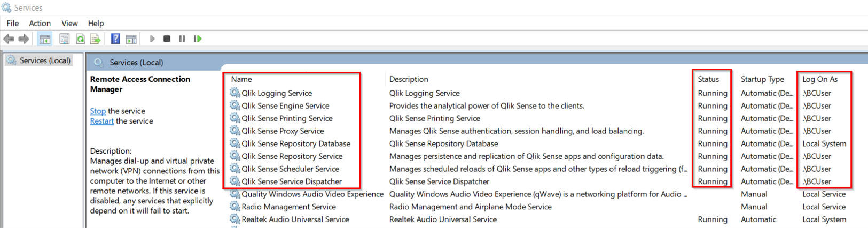Sort by the Description column header

(x=409, y=79)
